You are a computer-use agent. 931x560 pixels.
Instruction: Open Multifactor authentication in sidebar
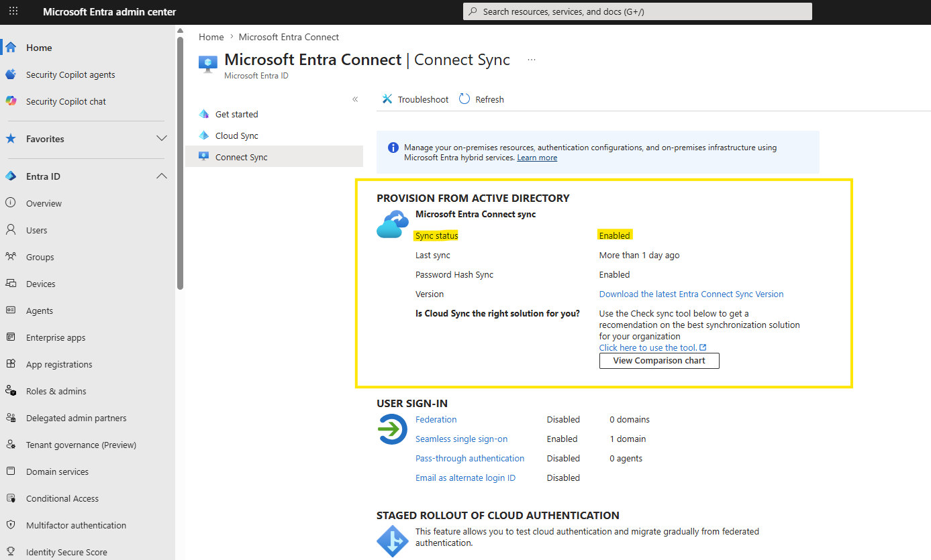point(76,525)
